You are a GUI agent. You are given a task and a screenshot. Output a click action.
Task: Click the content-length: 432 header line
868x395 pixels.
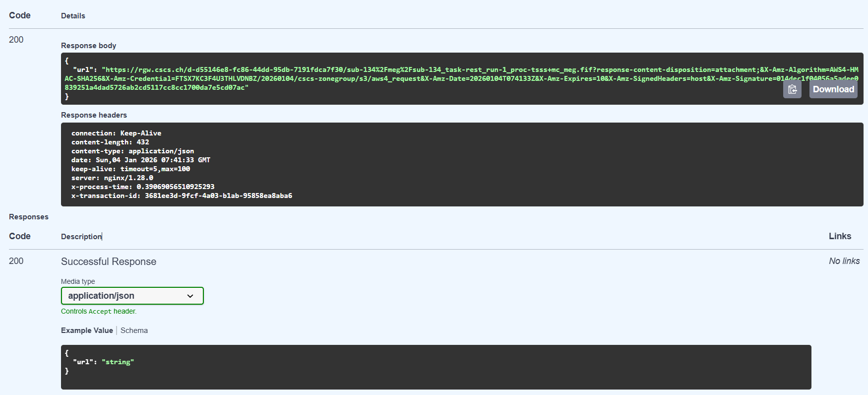click(x=110, y=142)
